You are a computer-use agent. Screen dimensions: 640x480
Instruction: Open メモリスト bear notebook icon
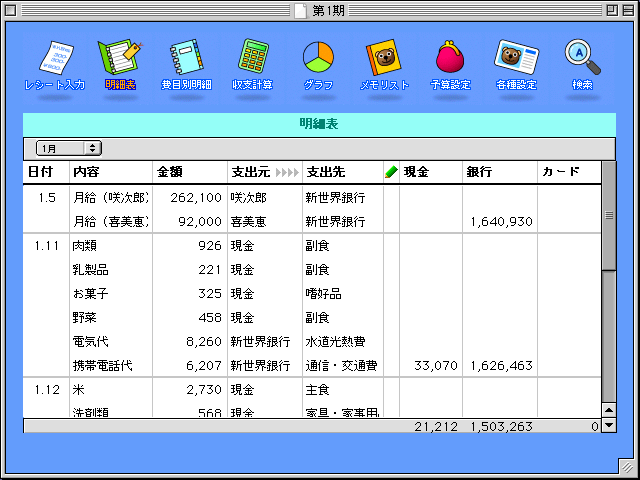coord(384,57)
